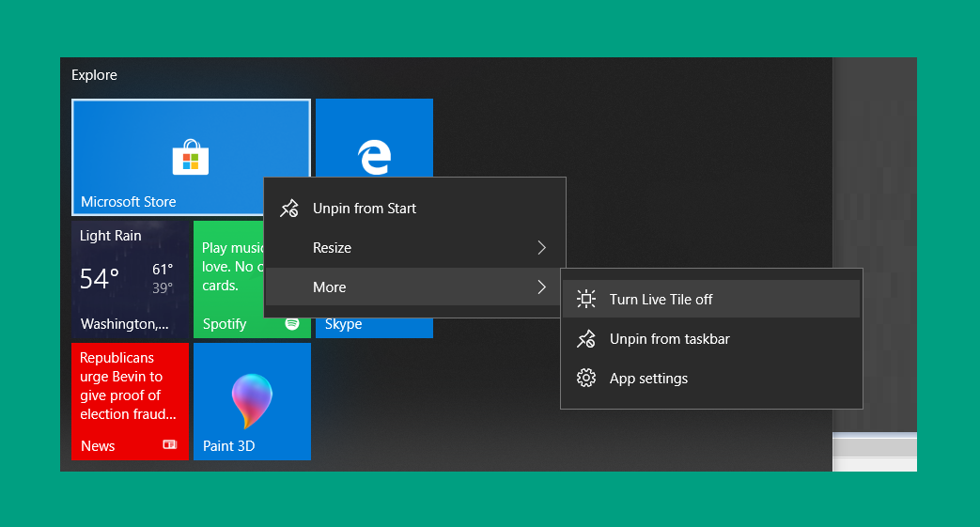
Task: Click the News tile badge icon
Action: pos(169,444)
